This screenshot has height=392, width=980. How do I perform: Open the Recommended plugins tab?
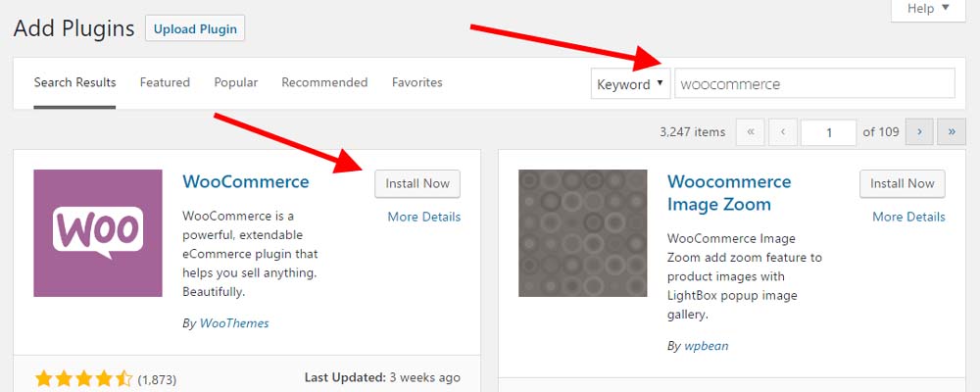(324, 82)
